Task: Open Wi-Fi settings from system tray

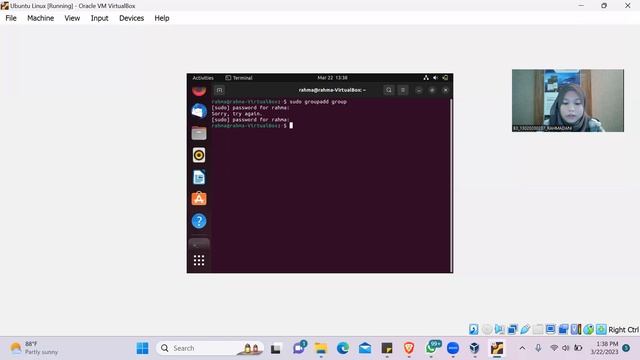Action: pos(554,348)
